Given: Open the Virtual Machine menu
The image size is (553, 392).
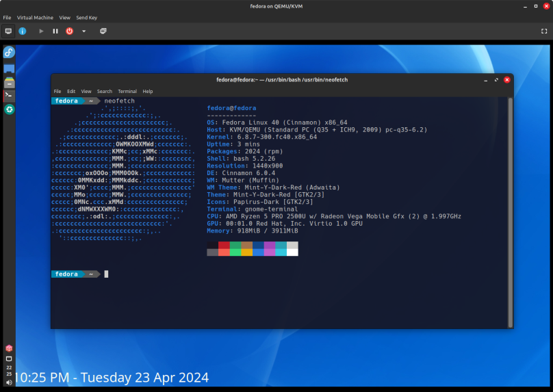Looking at the screenshot, I should click(35, 18).
